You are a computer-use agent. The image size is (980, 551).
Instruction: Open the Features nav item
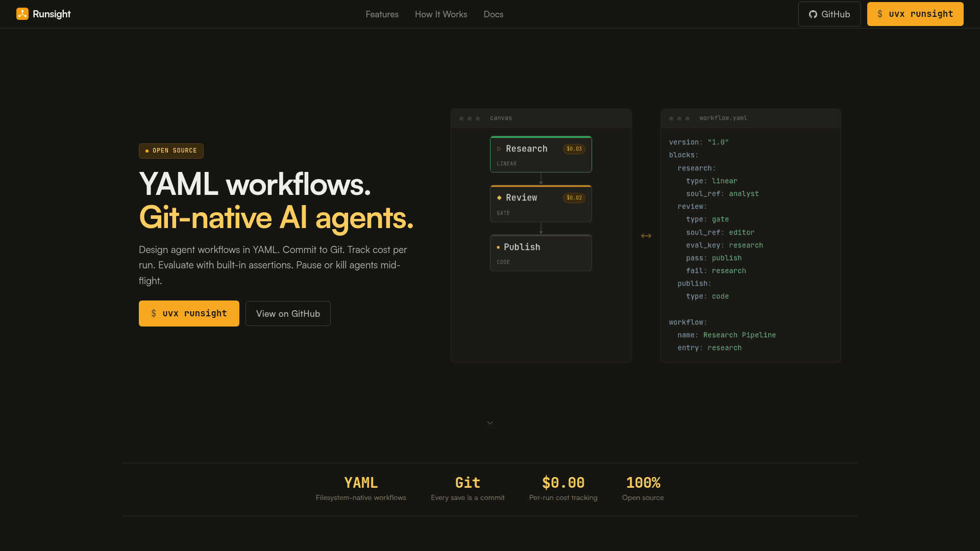(x=382, y=14)
